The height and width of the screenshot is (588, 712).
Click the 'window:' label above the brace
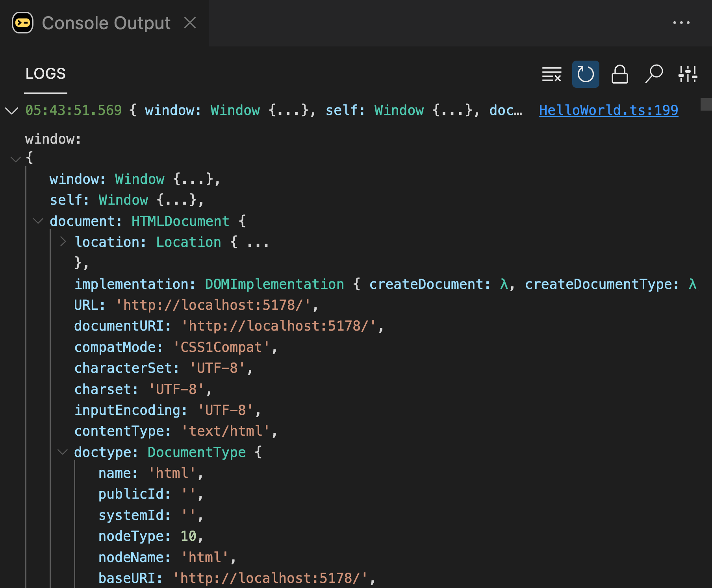(53, 139)
